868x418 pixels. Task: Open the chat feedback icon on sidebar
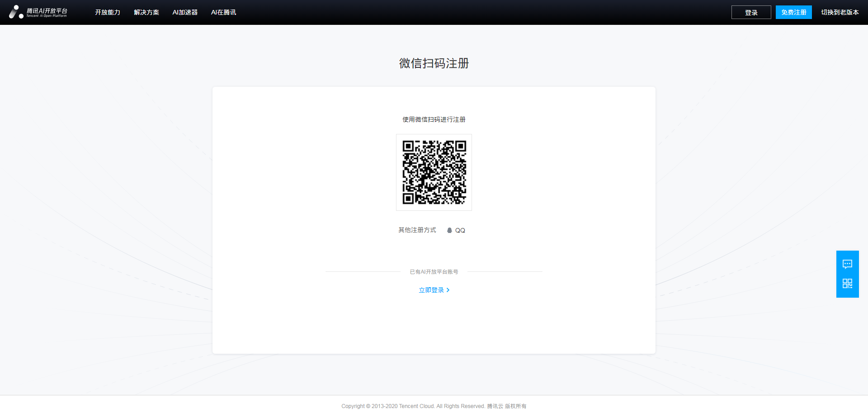848,264
